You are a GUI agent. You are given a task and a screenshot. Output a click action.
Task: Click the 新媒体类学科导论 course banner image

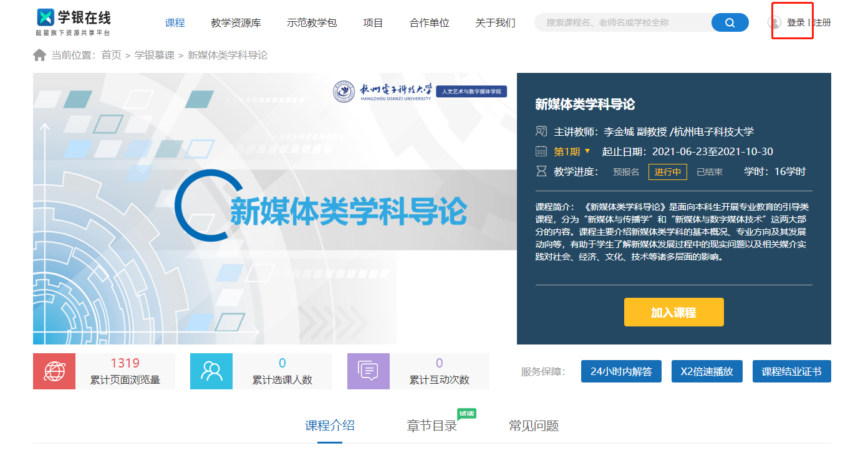[x=275, y=209]
